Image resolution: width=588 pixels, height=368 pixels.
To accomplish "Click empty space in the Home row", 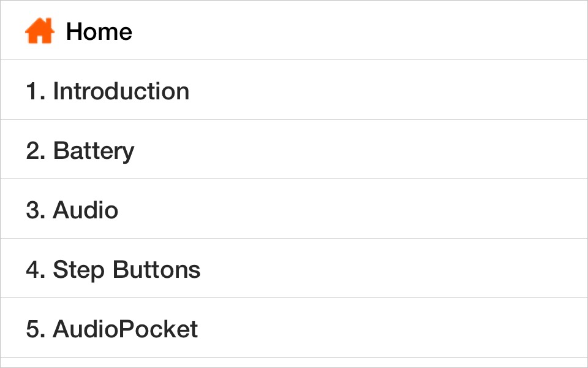I will (367, 31).
